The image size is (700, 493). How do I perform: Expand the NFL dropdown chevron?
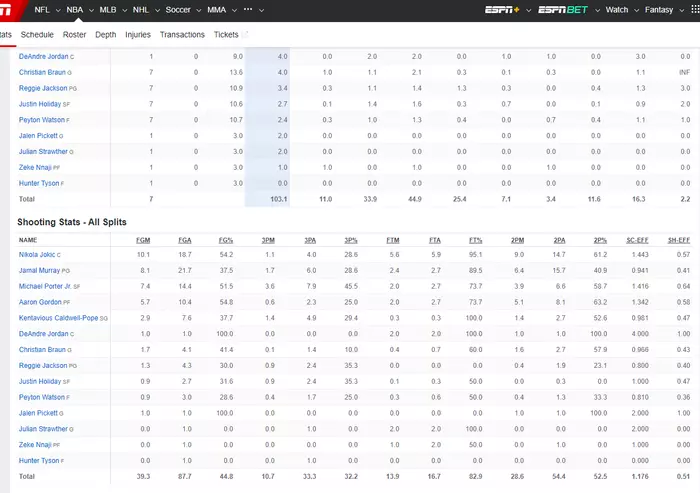pos(58,10)
